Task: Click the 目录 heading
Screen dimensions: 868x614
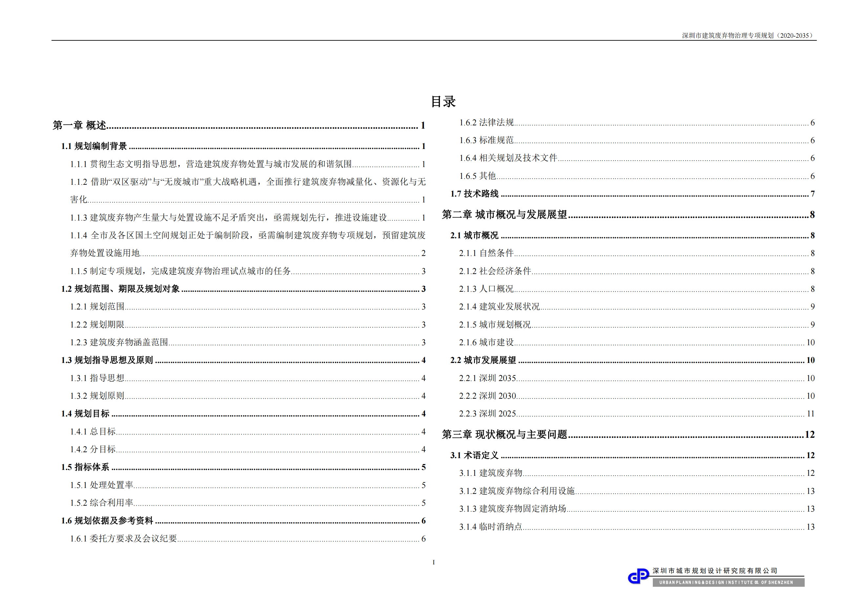Action: click(x=444, y=101)
